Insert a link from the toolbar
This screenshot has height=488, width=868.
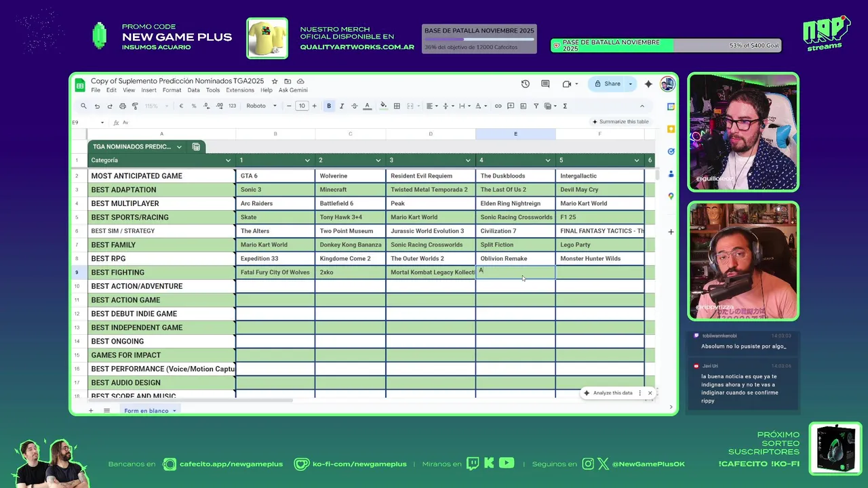tap(498, 106)
